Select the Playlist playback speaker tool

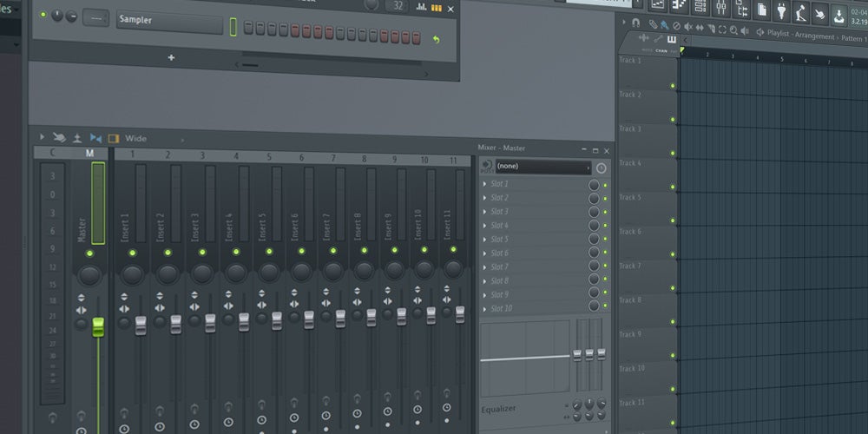point(745,31)
